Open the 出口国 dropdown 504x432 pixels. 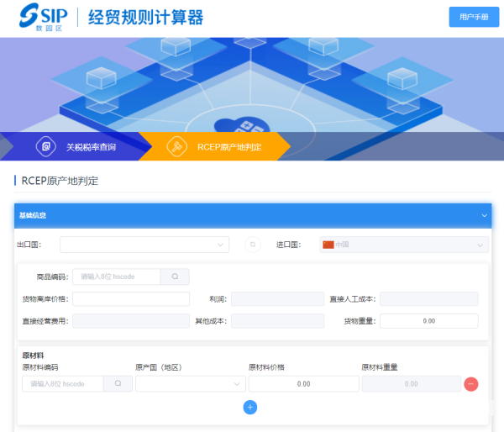click(144, 245)
